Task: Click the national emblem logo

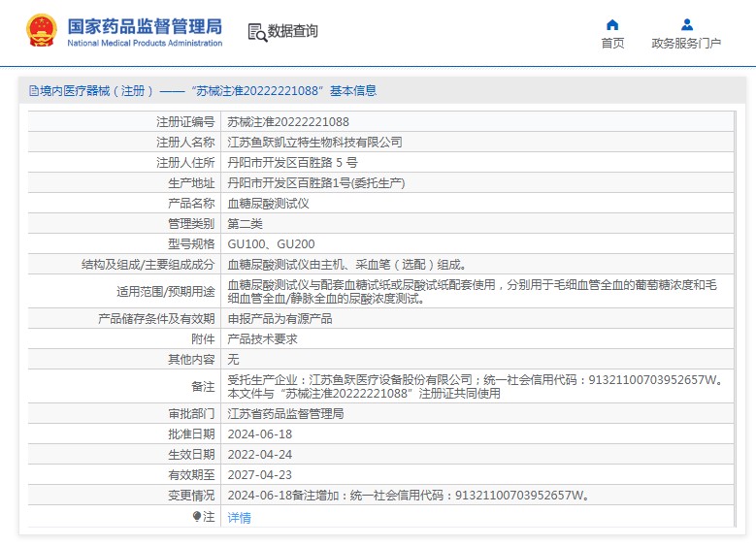Action: [41, 31]
